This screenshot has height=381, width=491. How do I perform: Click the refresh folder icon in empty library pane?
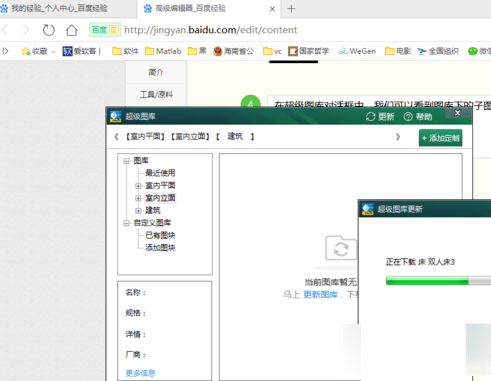click(x=341, y=248)
